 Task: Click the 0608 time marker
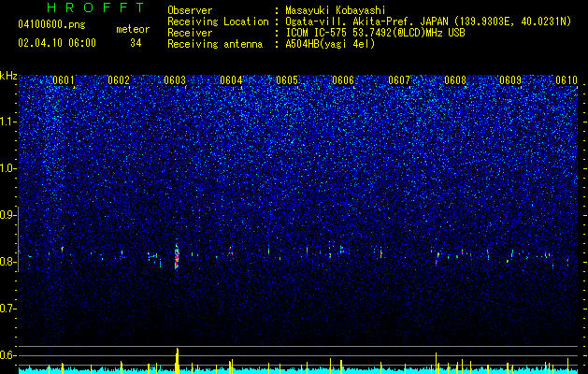coord(455,80)
